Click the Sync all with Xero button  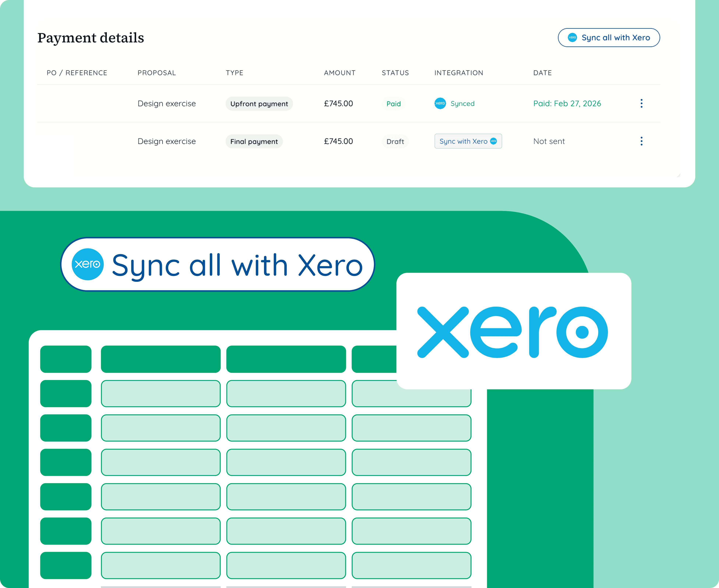tap(609, 38)
